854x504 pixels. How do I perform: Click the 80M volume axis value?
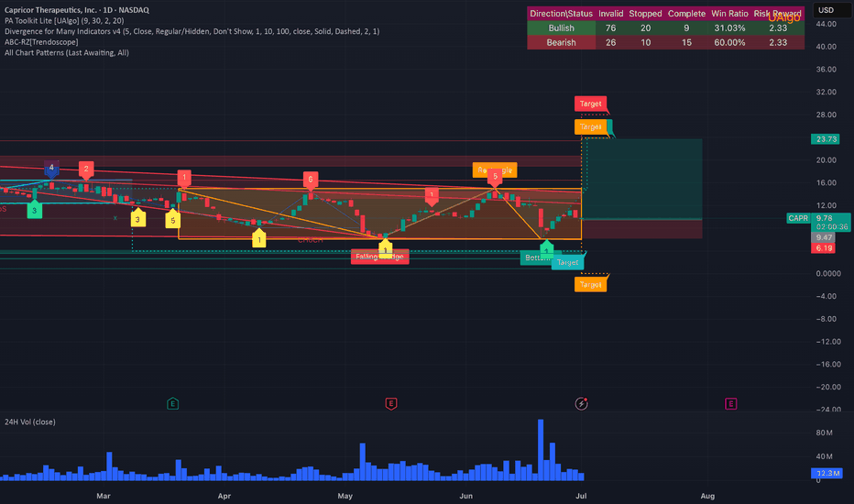[824, 433]
